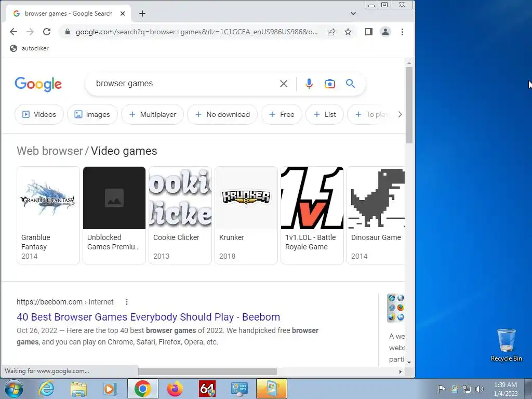The width and height of the screenshot is (532, 399).
Task: Add the Free filter chip
Action: pos(281,114)
